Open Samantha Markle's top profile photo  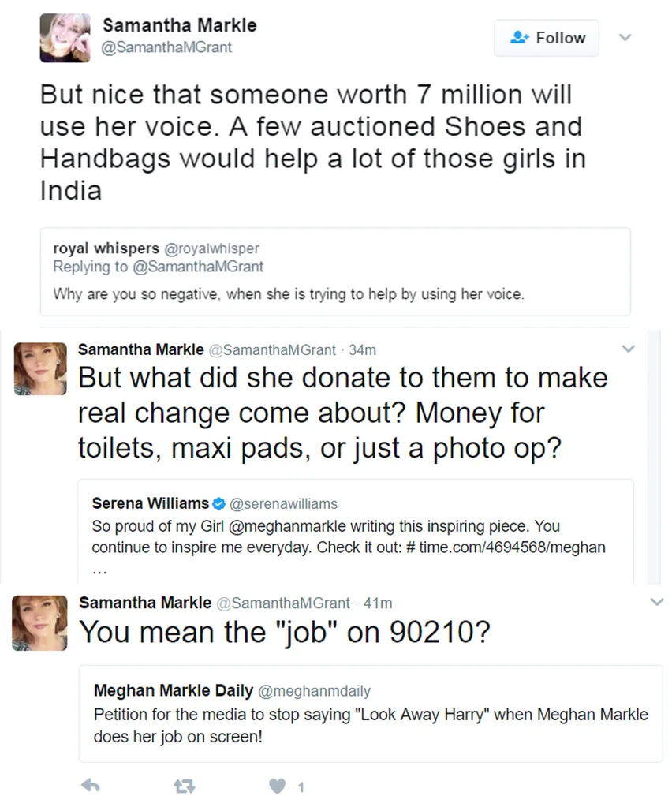click(x=65, y=38)
